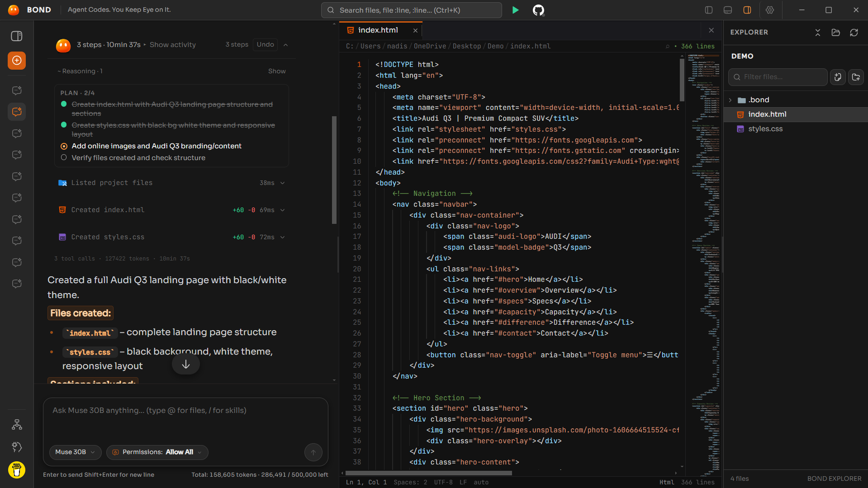Click new file icon beside filter field

tap(838, 77)
